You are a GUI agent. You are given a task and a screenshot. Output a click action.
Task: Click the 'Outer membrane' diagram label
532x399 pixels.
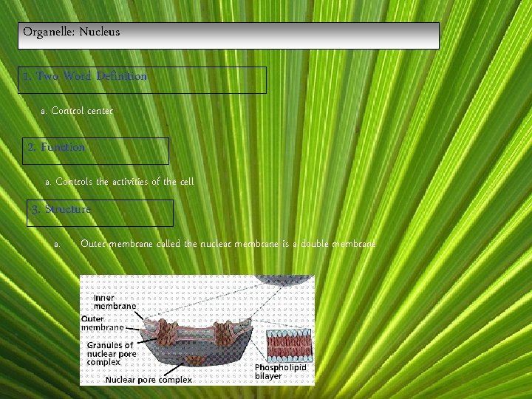pos(102,323)
